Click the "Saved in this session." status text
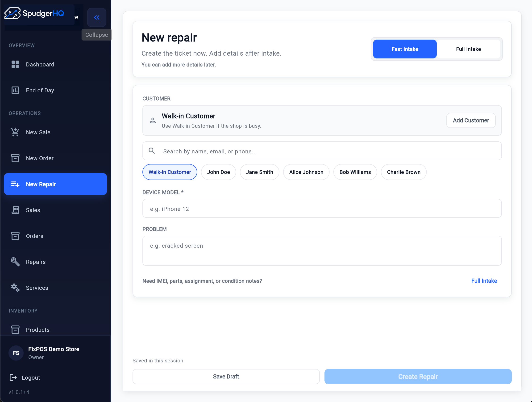This screenshot has width=532, height=402. (x=159, y=361)
